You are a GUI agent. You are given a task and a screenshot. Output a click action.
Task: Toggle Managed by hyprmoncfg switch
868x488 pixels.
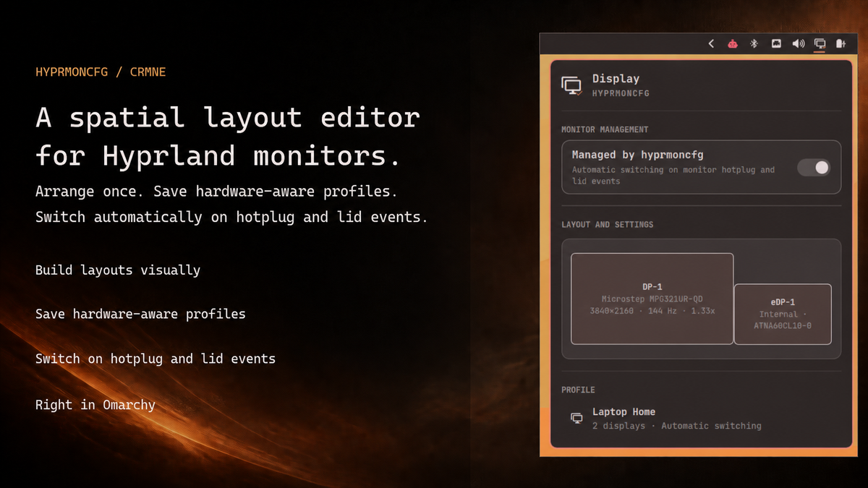coord(814,168)
